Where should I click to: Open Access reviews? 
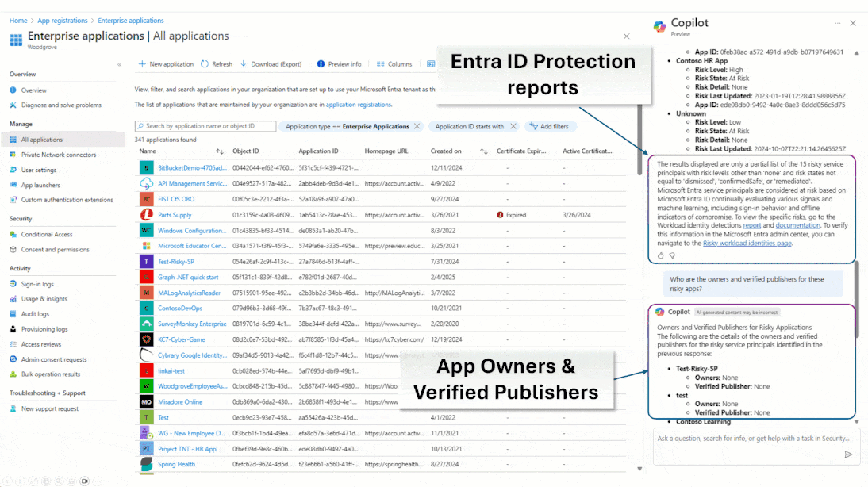41,344
